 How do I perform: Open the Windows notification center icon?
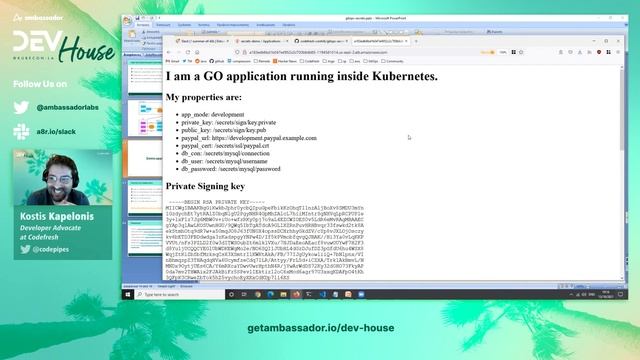[621, 294]
